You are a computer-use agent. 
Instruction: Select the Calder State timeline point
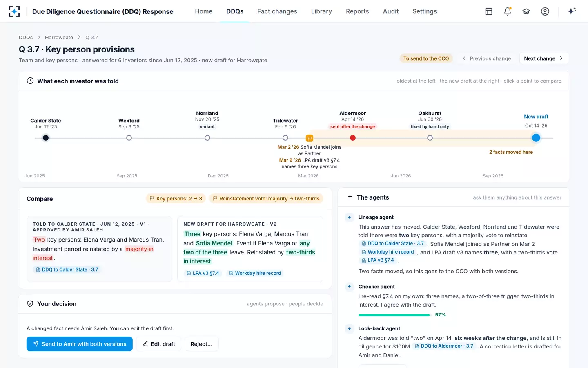click(46, 138)
